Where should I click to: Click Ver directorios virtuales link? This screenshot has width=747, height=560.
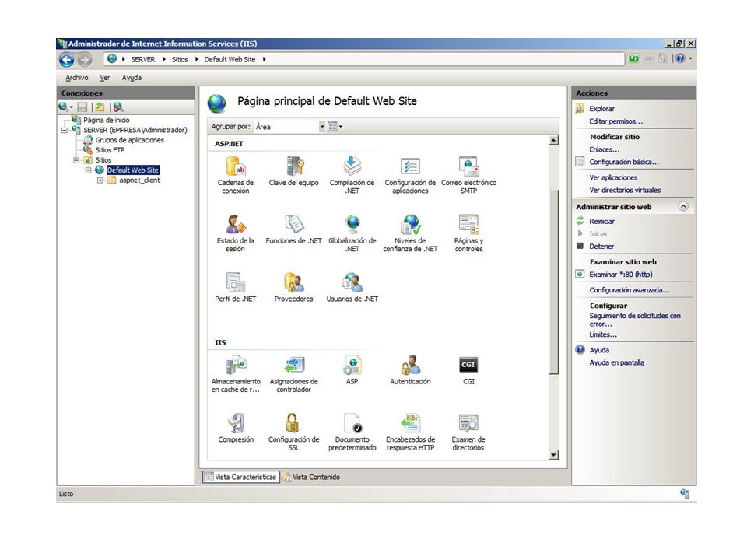coord(625,190)
